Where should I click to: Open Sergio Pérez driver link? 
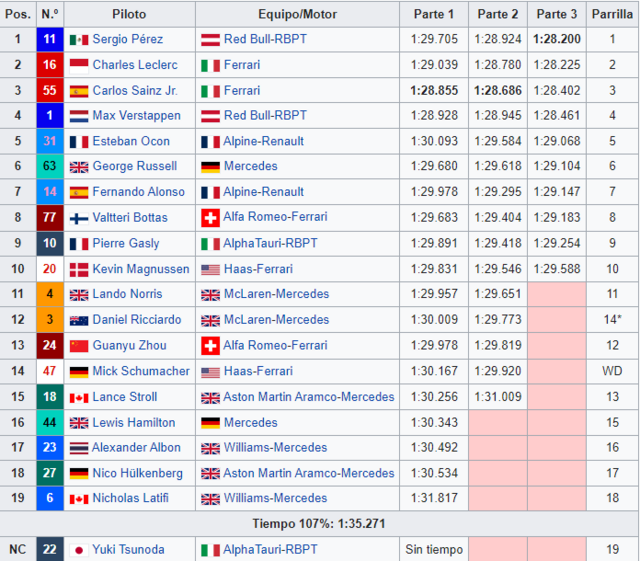coord(128,39)
